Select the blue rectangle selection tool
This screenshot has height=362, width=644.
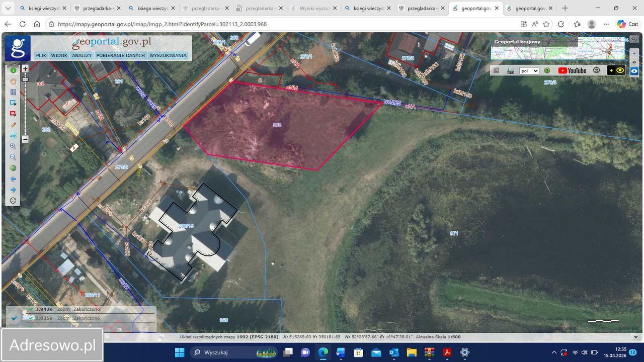pyautogui.click(x=13, y=103)
